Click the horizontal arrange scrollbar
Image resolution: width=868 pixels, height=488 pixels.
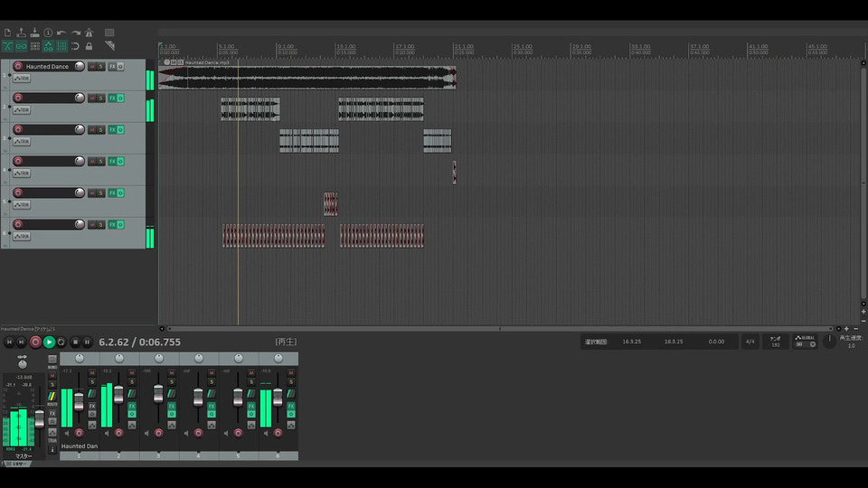click(x=500, y=329)
